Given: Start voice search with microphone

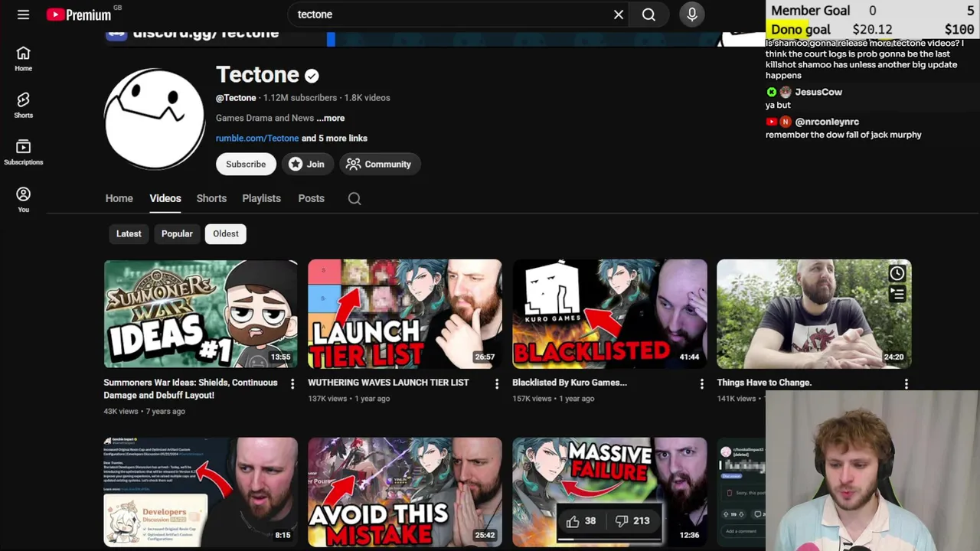Looking at the screenshot, I should point(692,15).
